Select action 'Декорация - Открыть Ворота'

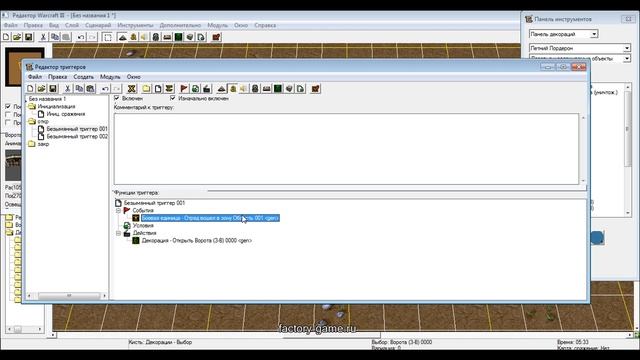(x=197, y=241)
